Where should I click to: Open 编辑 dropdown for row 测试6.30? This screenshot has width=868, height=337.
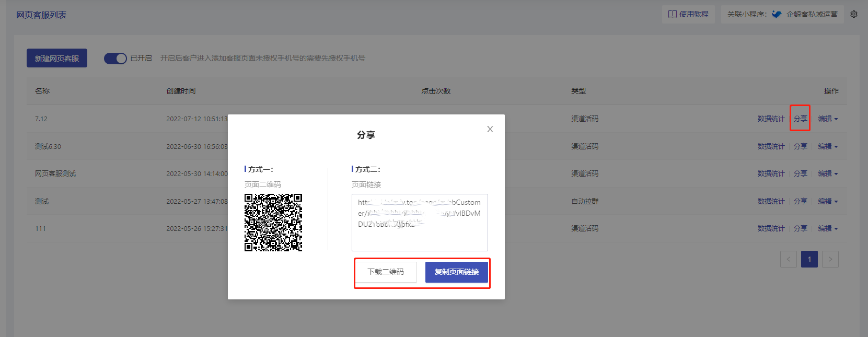click(x=828, y=146)
